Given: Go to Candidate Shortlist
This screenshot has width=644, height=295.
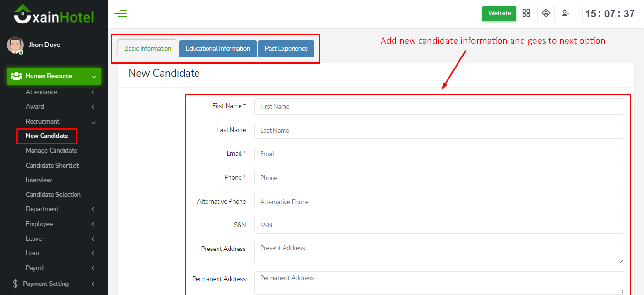Looking at the screenshot, I should (53, 166).
